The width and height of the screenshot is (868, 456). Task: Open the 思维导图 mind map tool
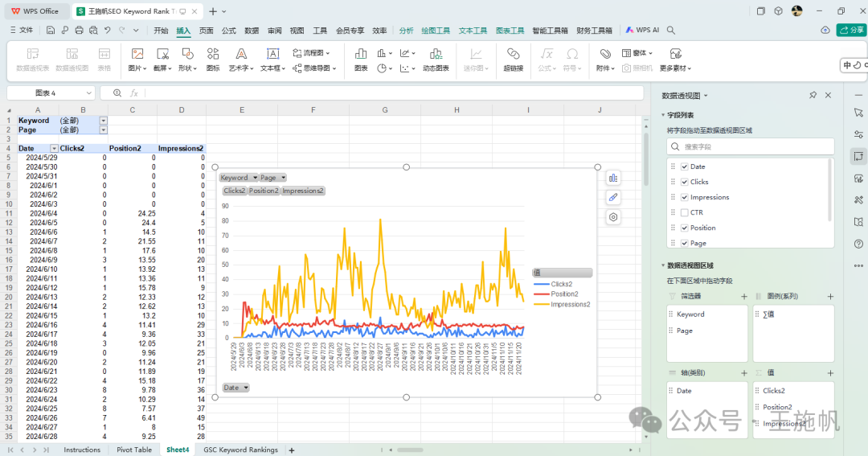click(x=314, y=68)
